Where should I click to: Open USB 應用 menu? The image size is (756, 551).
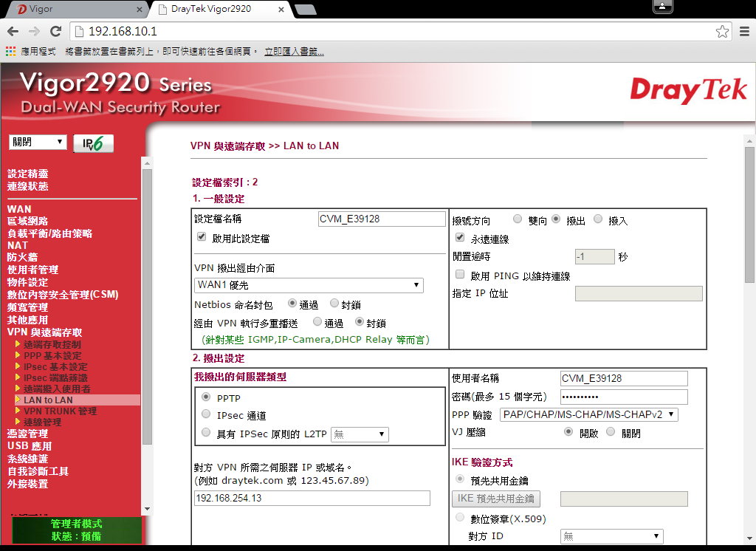30,446
